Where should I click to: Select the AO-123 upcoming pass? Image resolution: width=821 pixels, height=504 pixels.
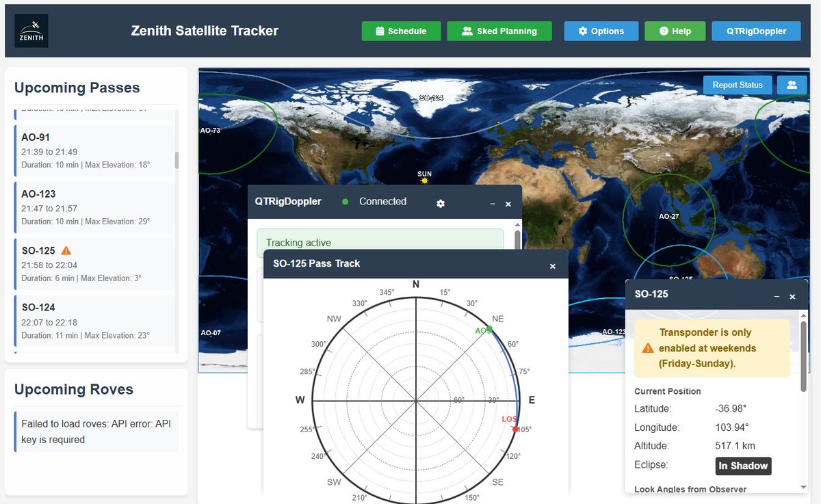(x=94, y=207)
